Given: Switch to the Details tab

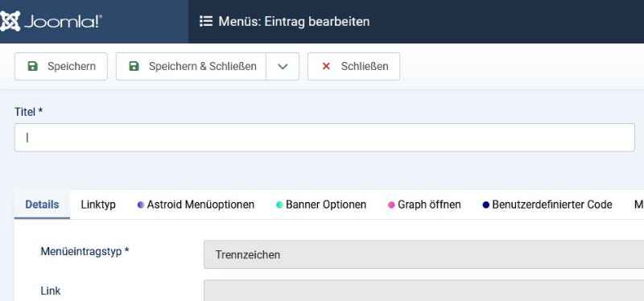Looking at the screenshot, I should [42, 204].
